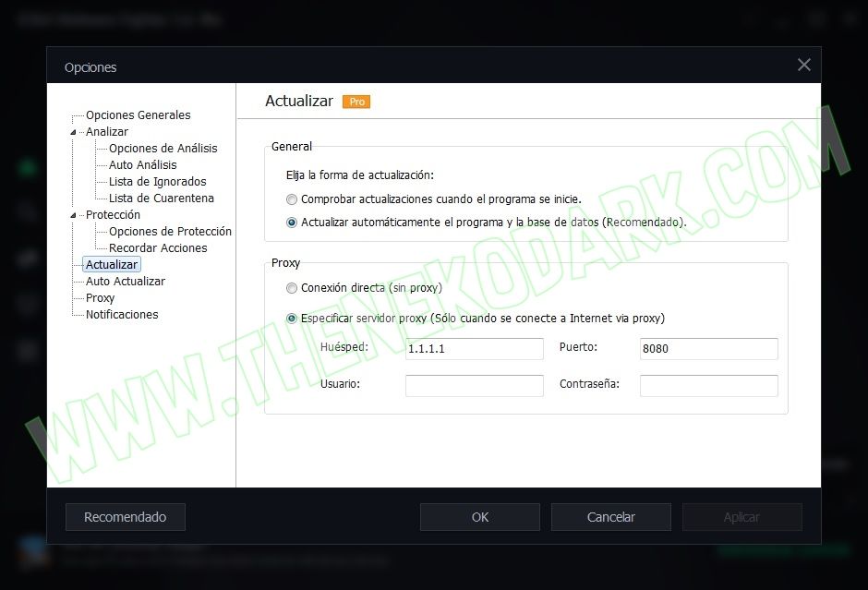Image resolution: width=868 pixels, height=590 pixels.
Task: Open Opciones de Análisis
Action: click(163, 149)
